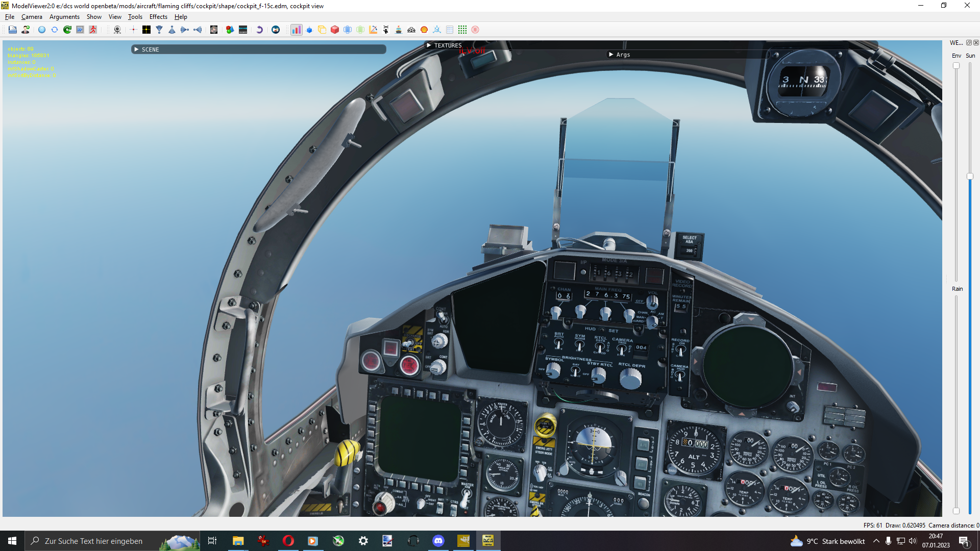Open File Explorer from the taskbar

pyautogui.click(x=238, y=541)
